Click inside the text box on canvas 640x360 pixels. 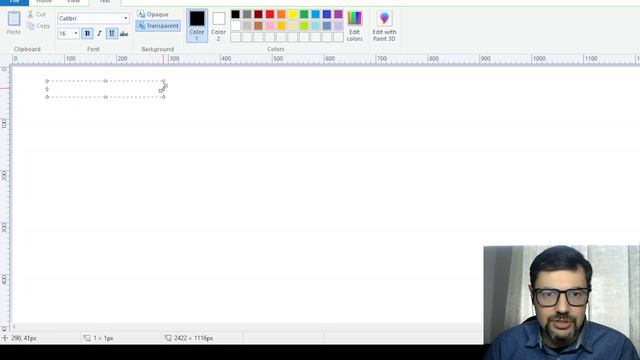pyautogui.click(x=105, y=89)
